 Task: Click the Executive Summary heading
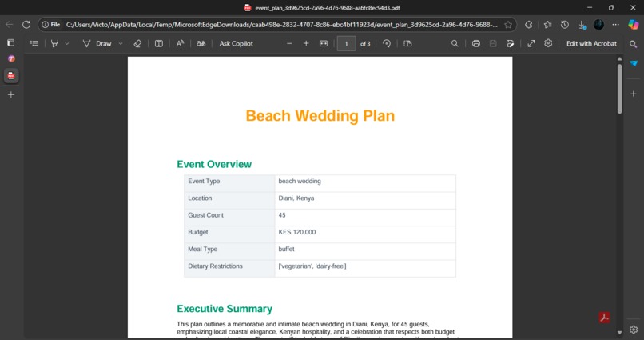pos(225,309)
